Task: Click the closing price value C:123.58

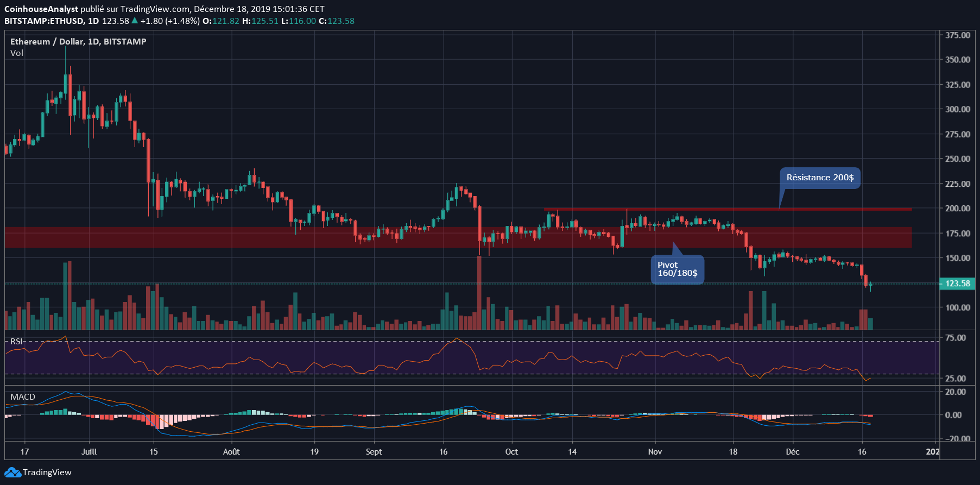Action: [337, 21]
